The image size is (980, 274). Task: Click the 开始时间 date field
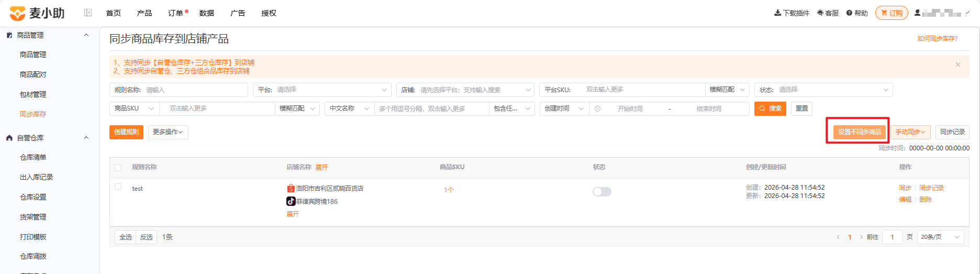(x=630, y=108)
